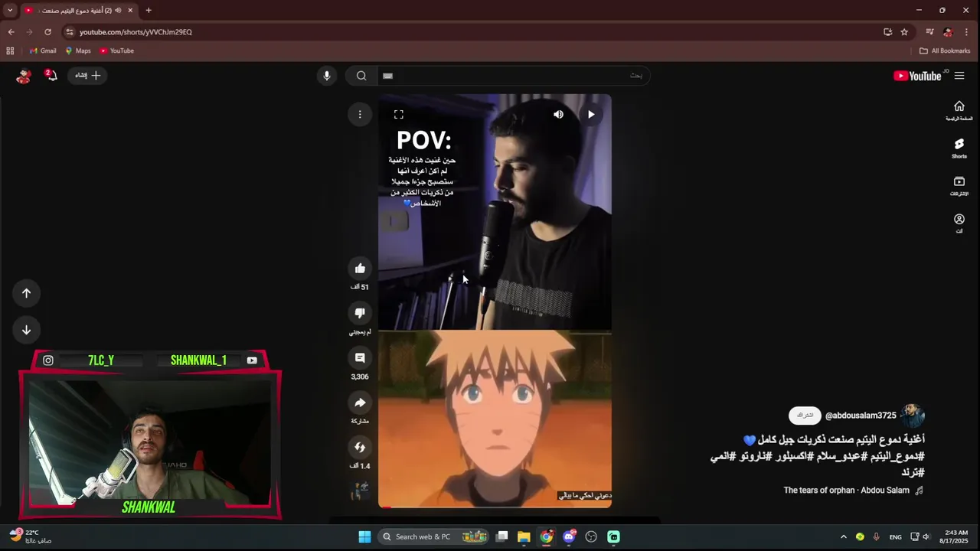Like the Short with the thumbs-up icon
The image size is (980, 551).
[x=360, y=268]
